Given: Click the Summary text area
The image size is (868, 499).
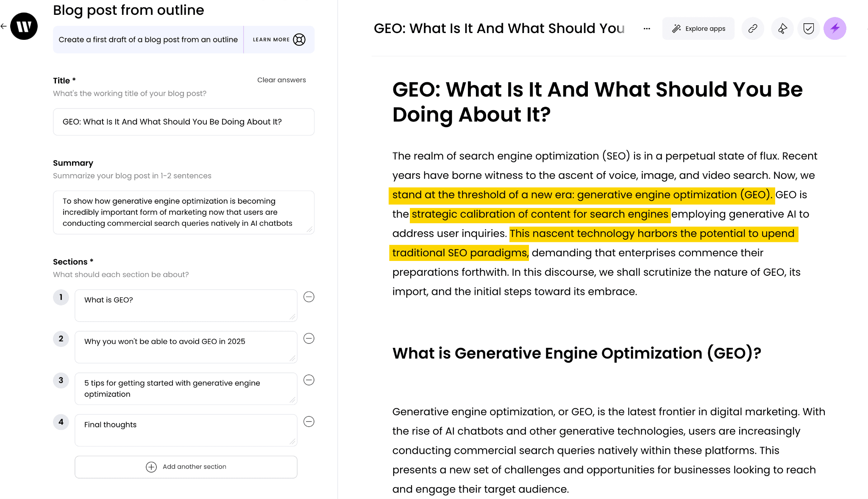Looking at the screenshot, I should [x=184, y=212].
